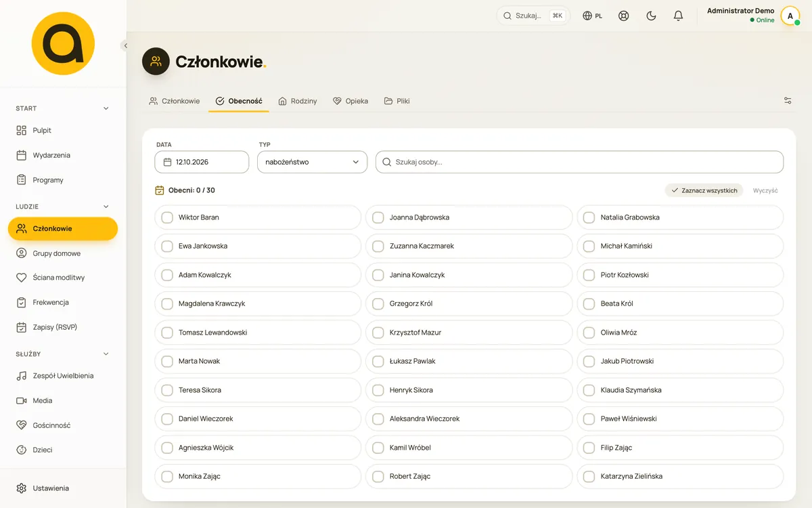Screen dimensions: 812x508
Task: Switch to the Pliki tab
Action: tap(397, 101)
